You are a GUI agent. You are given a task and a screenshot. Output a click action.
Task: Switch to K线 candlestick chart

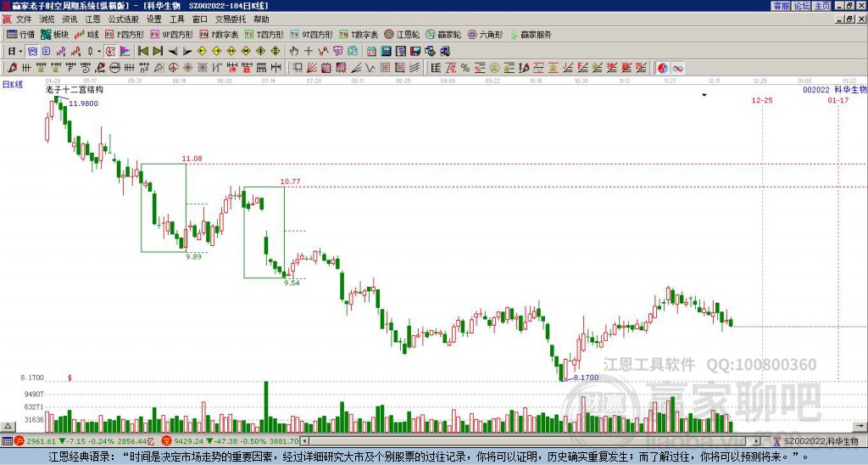[x=86, y=34]
